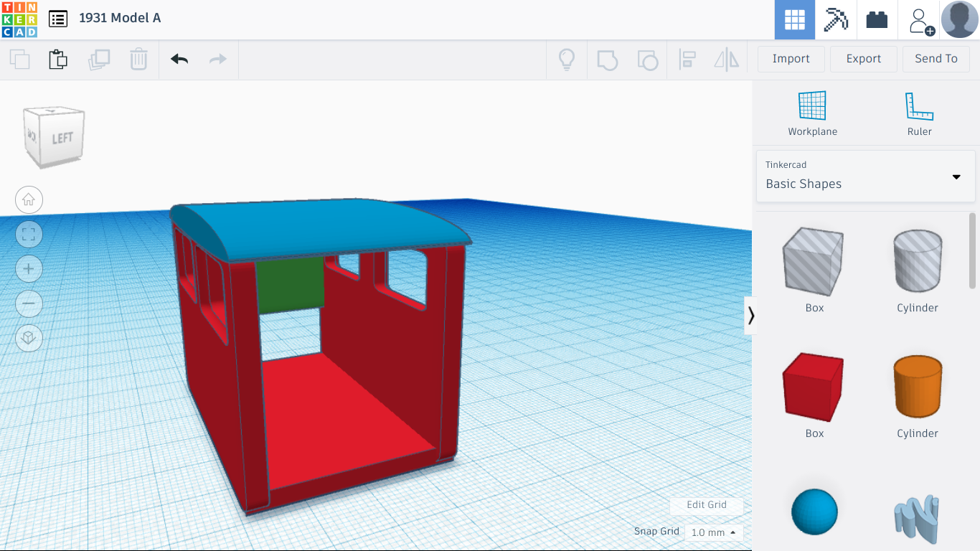Toggle the Show/Hide lightbulb icon
Screen dimensions: 980x551
click(567, 60)
